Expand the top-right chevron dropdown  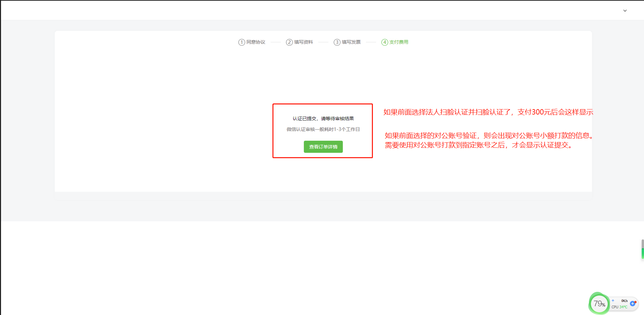click(x=625, y=11)
